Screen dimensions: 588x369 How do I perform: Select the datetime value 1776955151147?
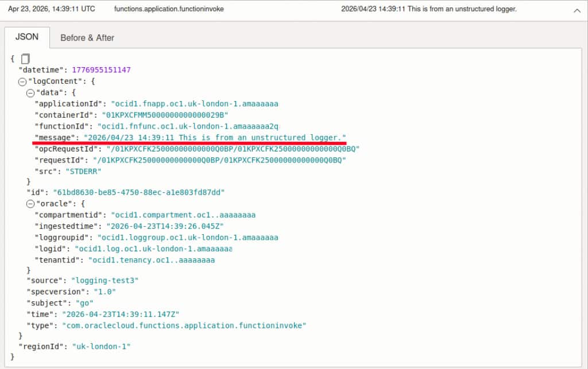click(x=101, y=70)
